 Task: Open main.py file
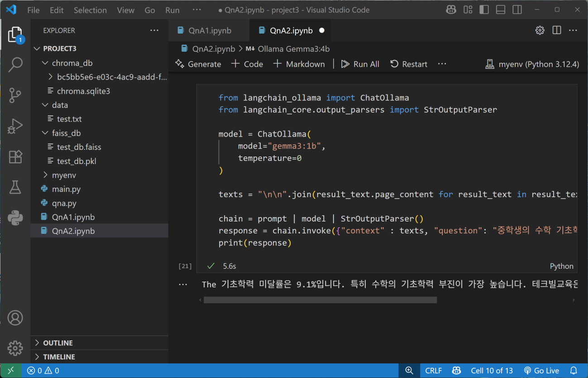point(100,189)
